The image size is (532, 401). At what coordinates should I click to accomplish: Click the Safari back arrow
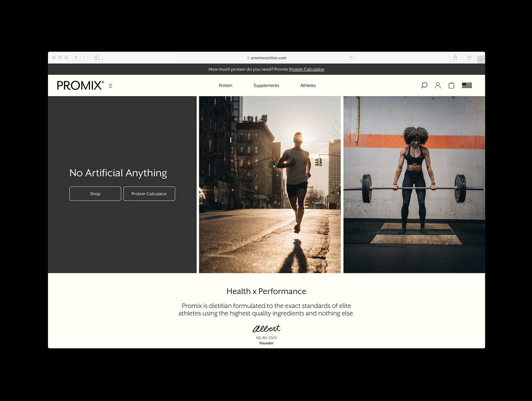[76, 58]
